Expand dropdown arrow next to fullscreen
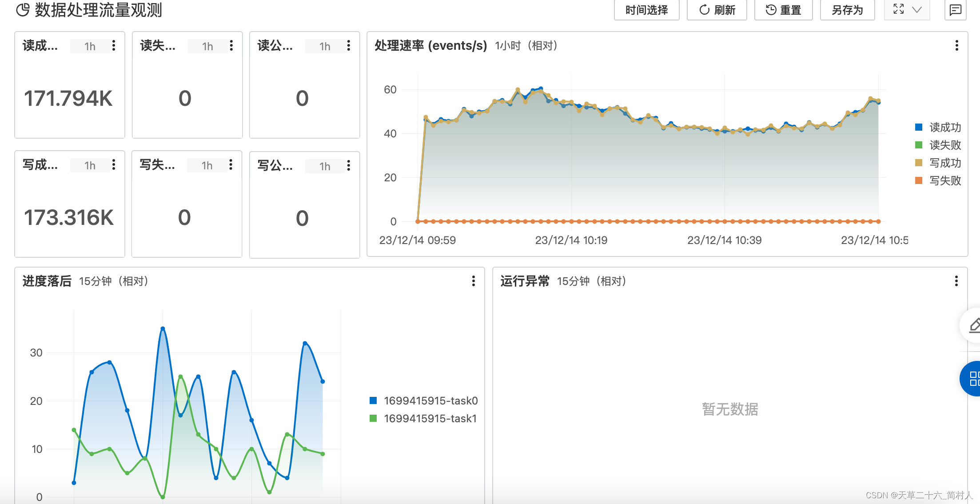Screen dimensions: 980x504 [x=917, y=10]
